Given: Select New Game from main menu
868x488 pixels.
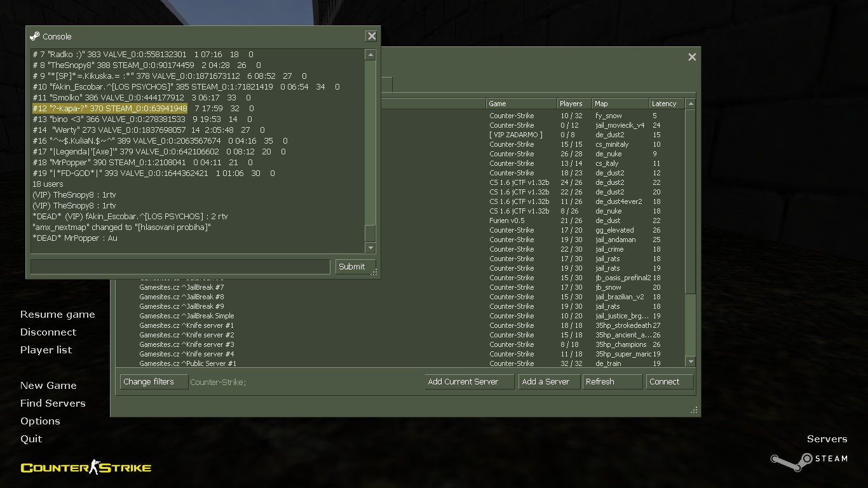Looking at the screenshot, I should pos(48,386).
